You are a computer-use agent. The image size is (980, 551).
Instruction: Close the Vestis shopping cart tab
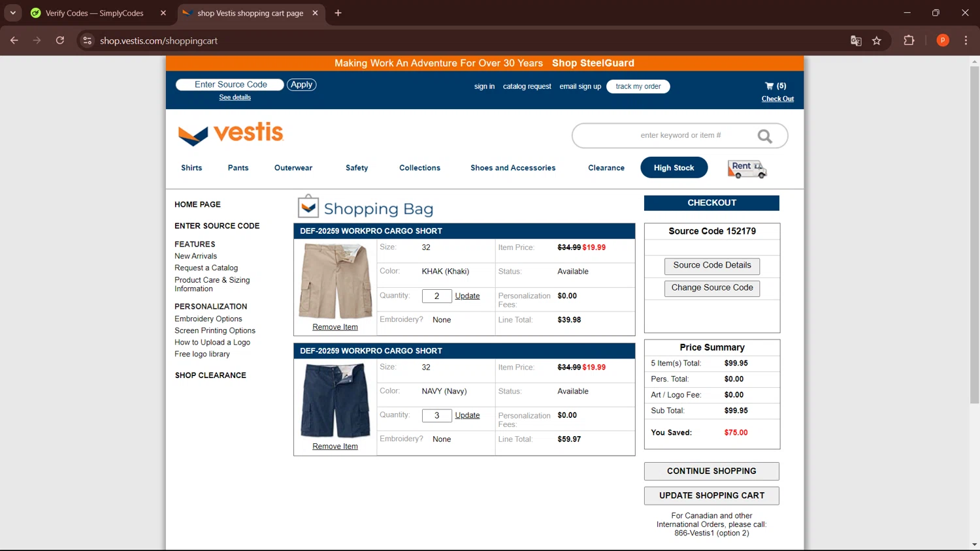coord(315,13)
